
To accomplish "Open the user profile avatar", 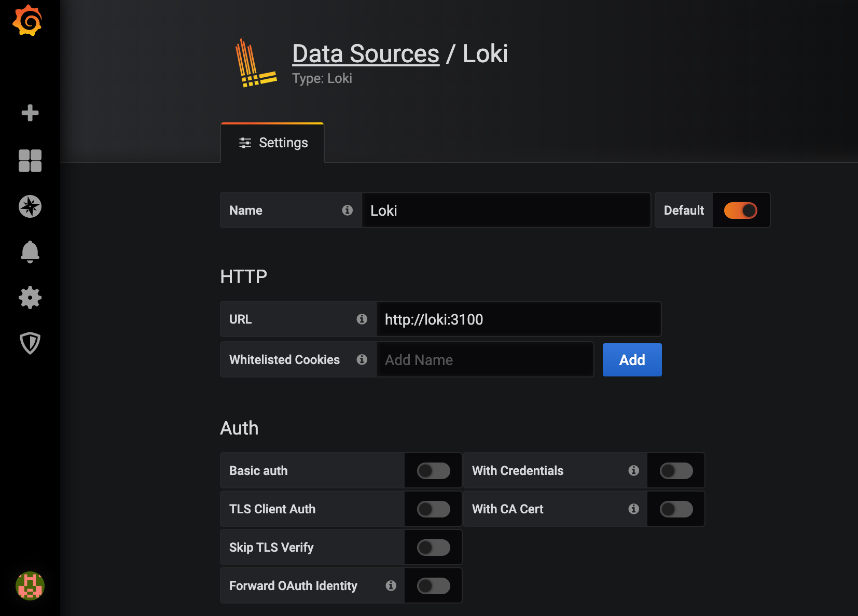I will coord(30,586).
